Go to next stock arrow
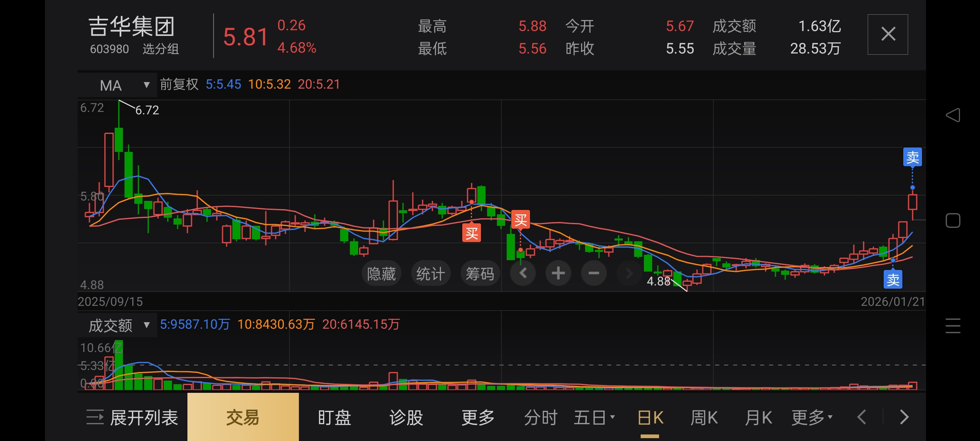Image resolution: width=980 pixels, height=441 pixels. click(x=904, y=417)
